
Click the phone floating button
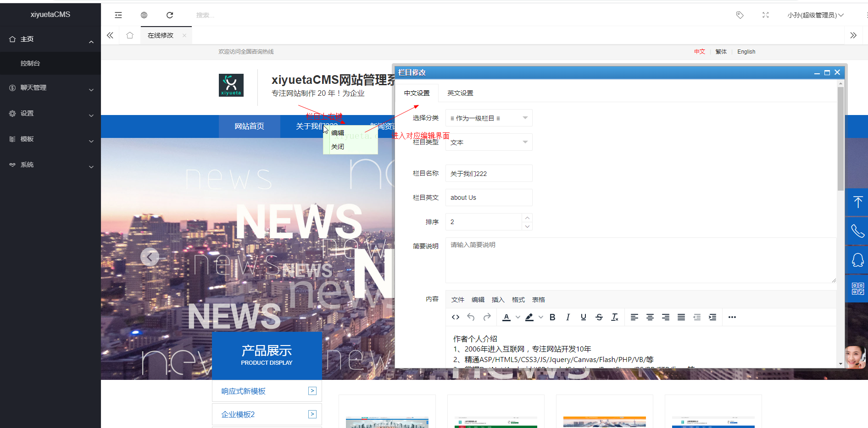tap(857, 231)
